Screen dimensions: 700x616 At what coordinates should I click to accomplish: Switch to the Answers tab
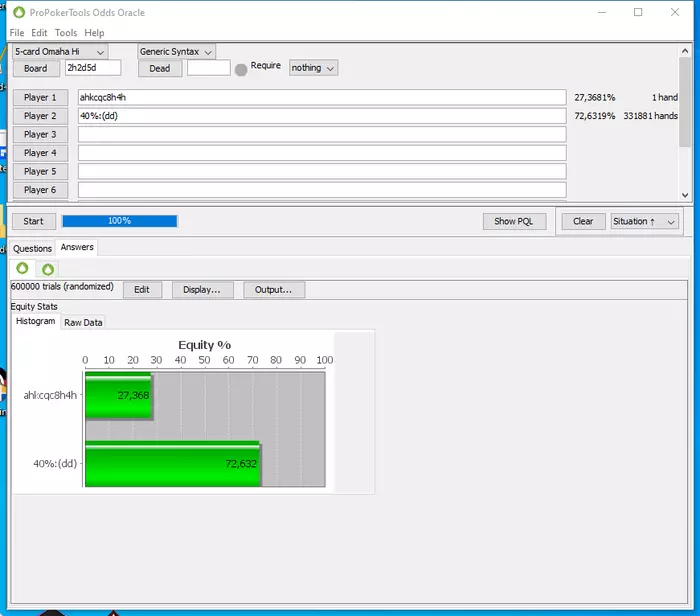[x=77, y=247]
